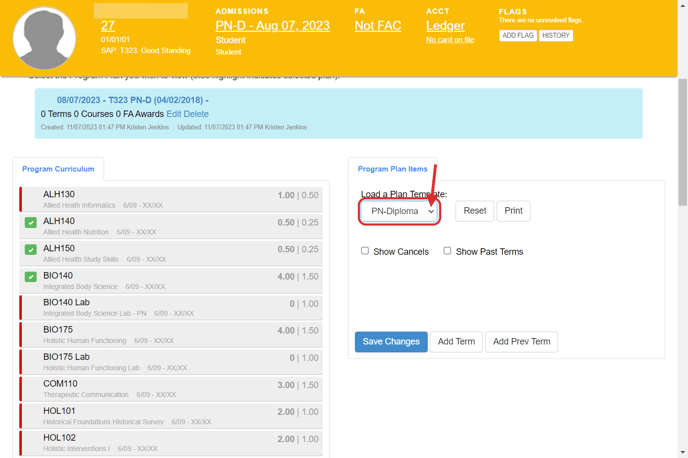Image resolution: width=688 pixels, height=458 pixels.
Task: Open the PN-Diploma plan template dropdown
Action: (401, 211)
